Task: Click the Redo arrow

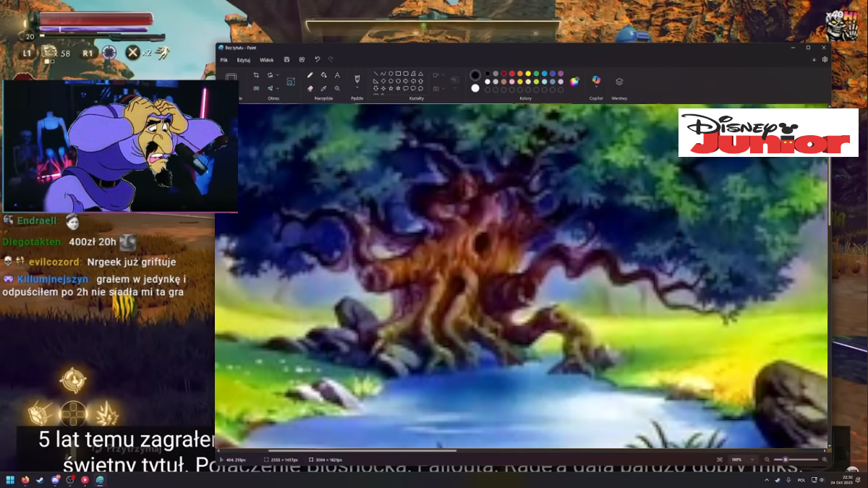Action: (x=331, y=59)
